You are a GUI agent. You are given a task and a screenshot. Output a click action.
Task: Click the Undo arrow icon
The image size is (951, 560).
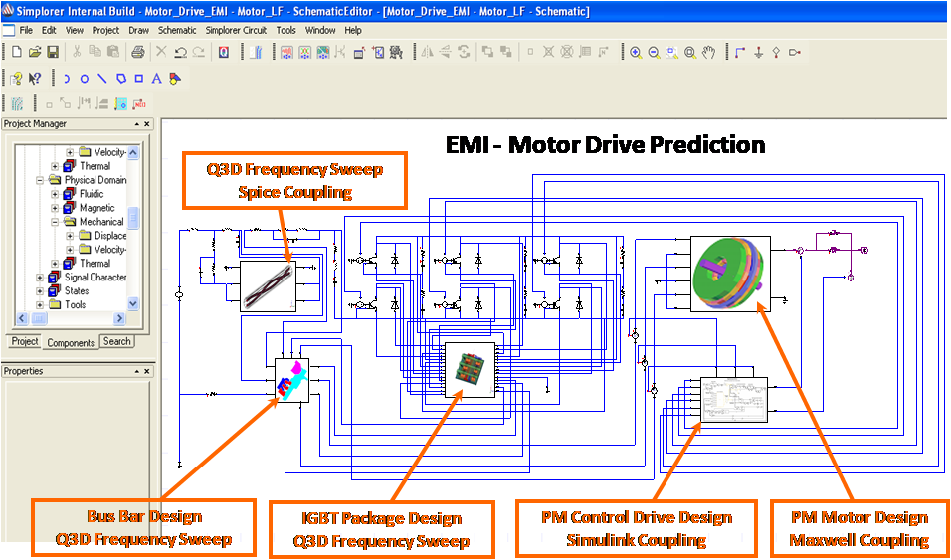click(x=180, y=52)
